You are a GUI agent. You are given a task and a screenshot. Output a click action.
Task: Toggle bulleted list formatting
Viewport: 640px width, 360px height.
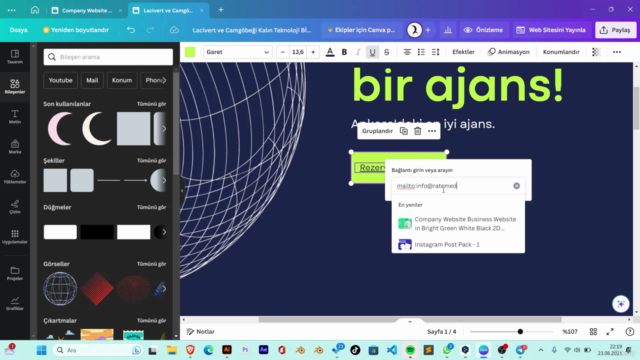pos(421,52)
